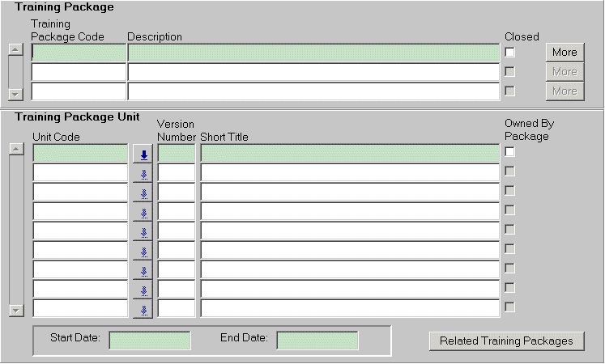Click the fifth row Unit Code lookup arrow

coord(143,231)
